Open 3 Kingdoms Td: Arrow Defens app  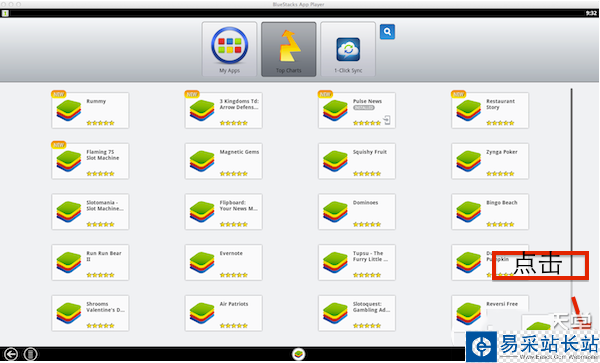223,110
